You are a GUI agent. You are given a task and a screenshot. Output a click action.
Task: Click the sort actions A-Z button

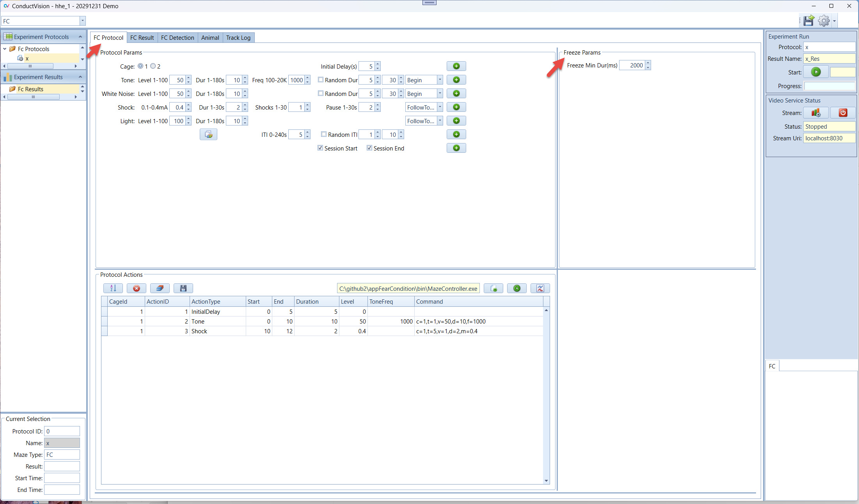[x=113, y=288]
